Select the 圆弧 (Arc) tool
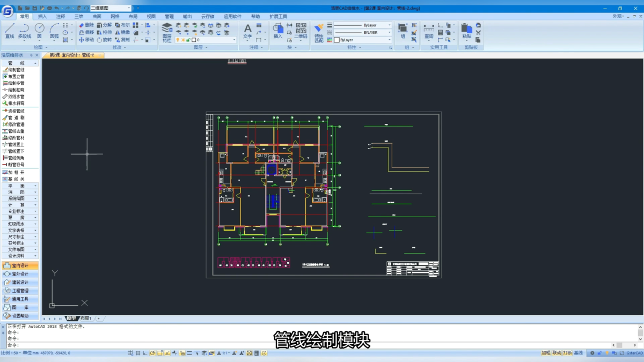This screenshot has width=644, height=362. 54,31
